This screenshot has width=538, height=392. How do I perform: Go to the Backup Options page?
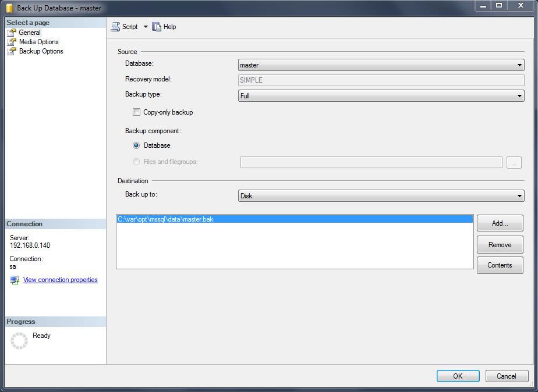(x=41, y=51)
